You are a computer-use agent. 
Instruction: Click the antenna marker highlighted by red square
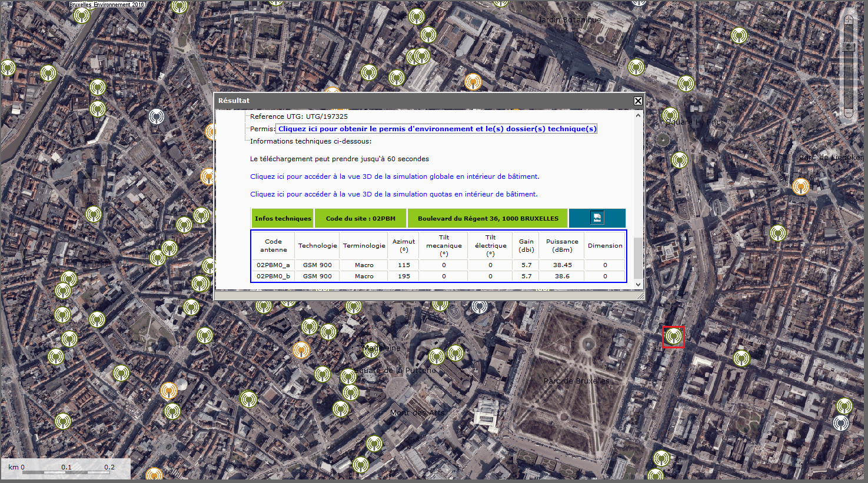point(674,337)
